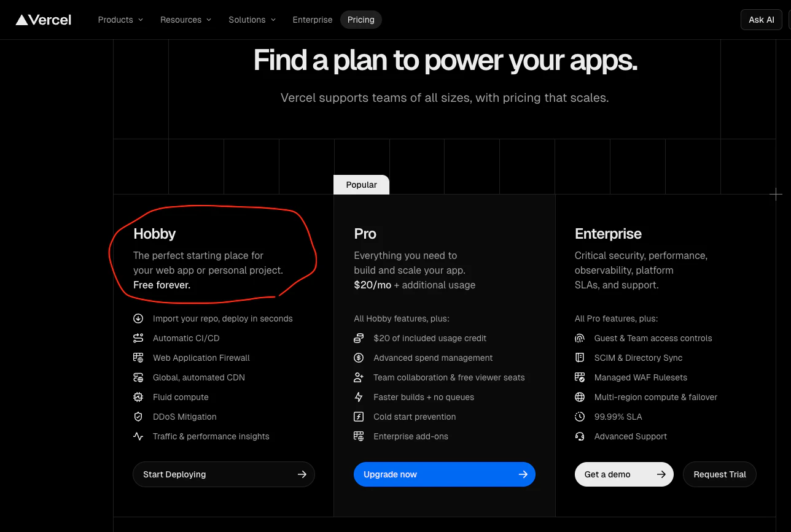Click the "$20/mo" price text
791x532 pixels.
tap(373, 285)
